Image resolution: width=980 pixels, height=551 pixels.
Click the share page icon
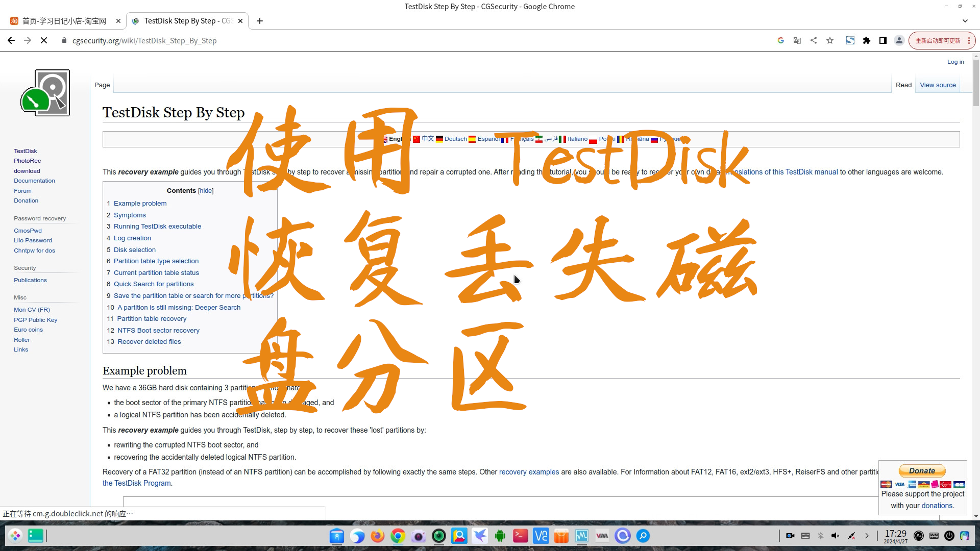click(x=814, y=41)
